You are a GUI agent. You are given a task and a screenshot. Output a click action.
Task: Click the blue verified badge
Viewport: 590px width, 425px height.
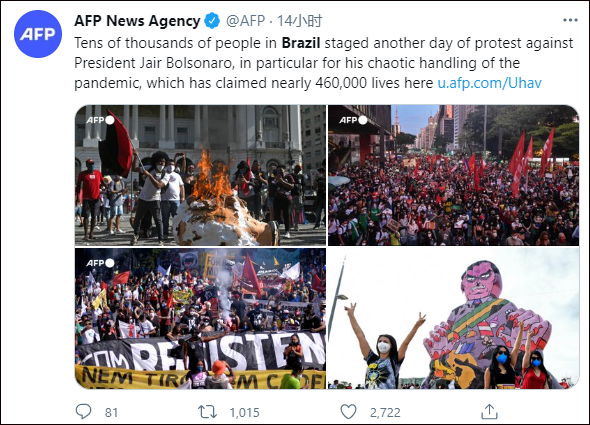212,21
